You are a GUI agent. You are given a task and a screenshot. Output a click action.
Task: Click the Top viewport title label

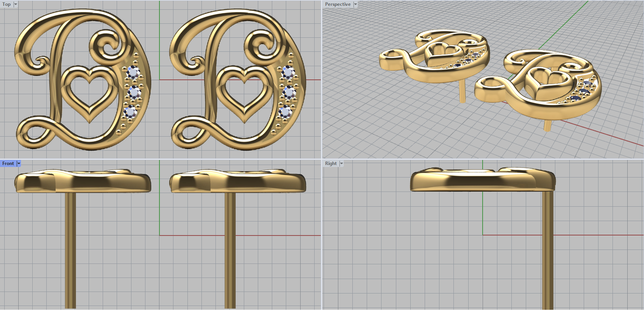(6, 4)
